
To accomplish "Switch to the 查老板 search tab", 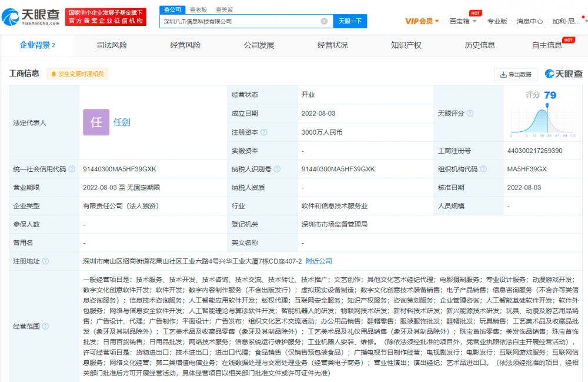I will pyautogui.click(x=198, y=10).
